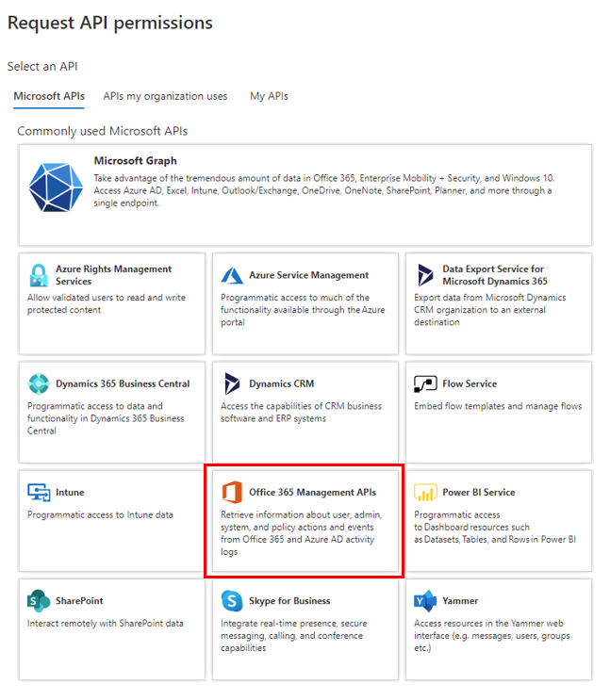Image resolution: width=610 pixels, height=700 pixels.
Task: Select the Dynamics CRM title
Action: coord(282,384)
